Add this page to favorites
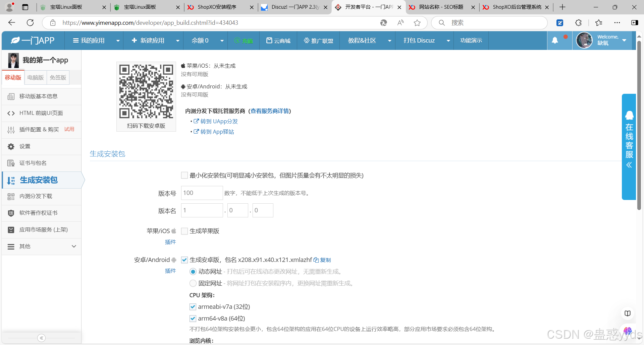Screen dimensions: 644x345 tap(417, 23)
